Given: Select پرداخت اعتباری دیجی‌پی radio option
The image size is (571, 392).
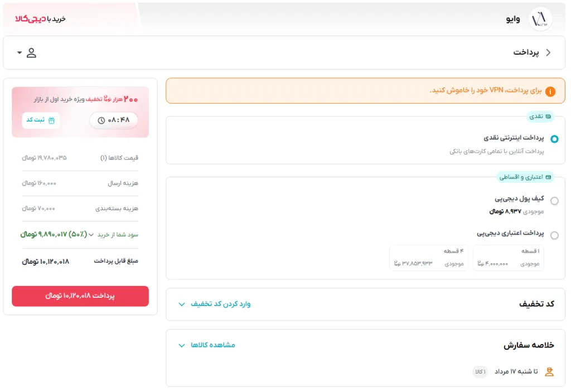Looking at the screenshot, I should tap(554, 235).
